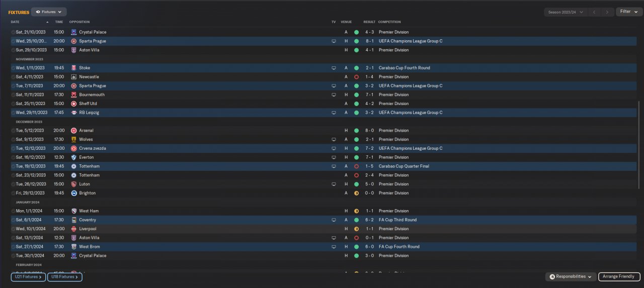Screen dimensions: 644x288
Task: Open Arsenal via its club badge
Action: click(74, 131)
